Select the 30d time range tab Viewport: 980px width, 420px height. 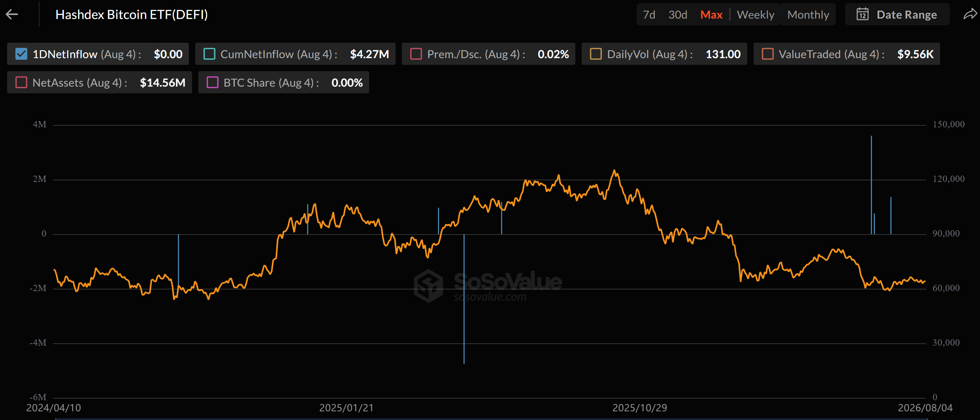678,15
